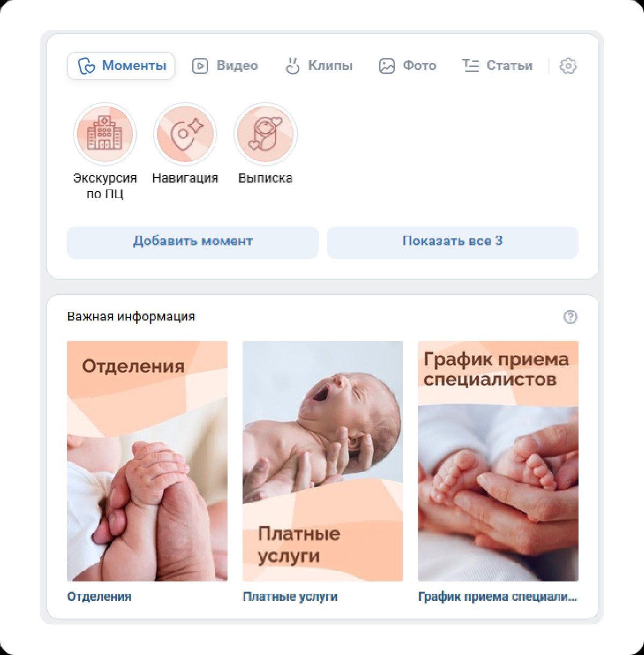Open the Платные услуги text link
The width and height of the screenshot is (644, 655).
(x=290, y=596)
